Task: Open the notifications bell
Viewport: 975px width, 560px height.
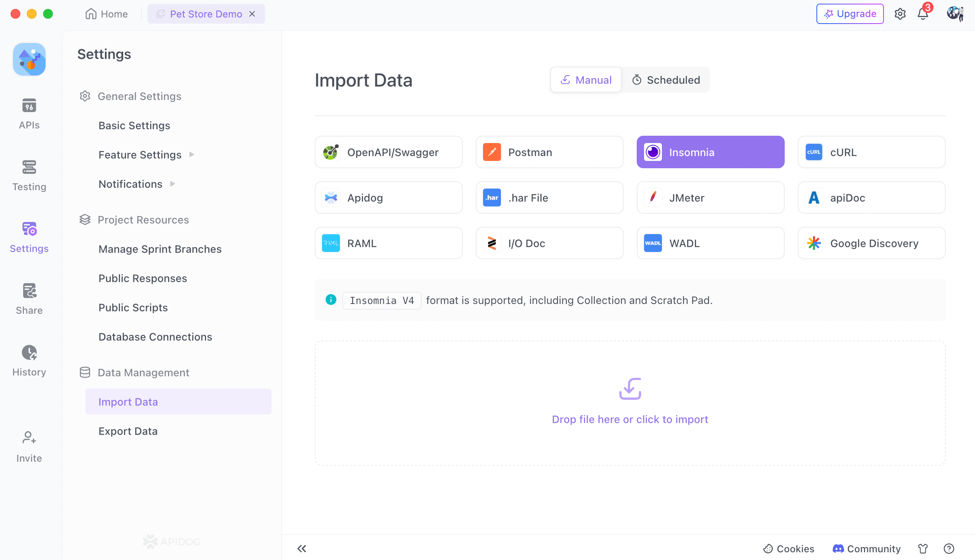Action: (x=923, y=14)
